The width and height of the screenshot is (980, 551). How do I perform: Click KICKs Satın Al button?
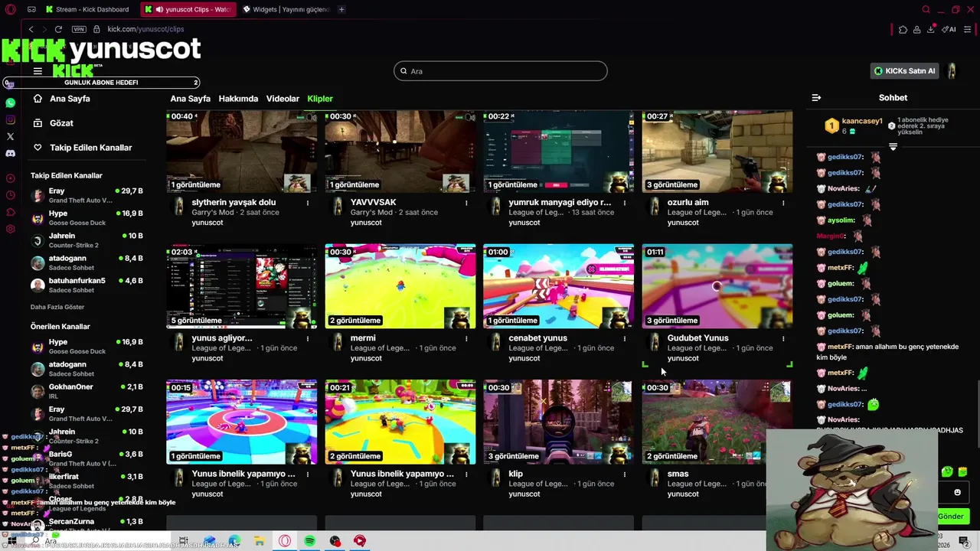905,71
